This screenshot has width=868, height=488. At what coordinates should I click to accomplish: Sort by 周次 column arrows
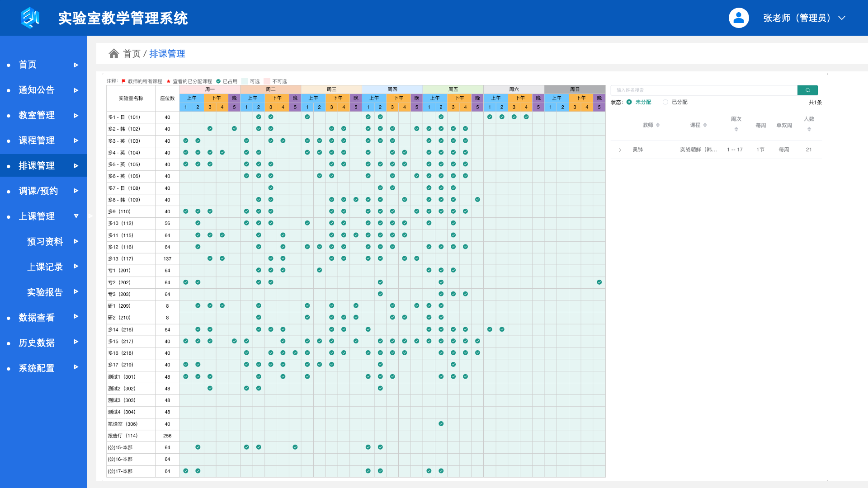point(736,129)
